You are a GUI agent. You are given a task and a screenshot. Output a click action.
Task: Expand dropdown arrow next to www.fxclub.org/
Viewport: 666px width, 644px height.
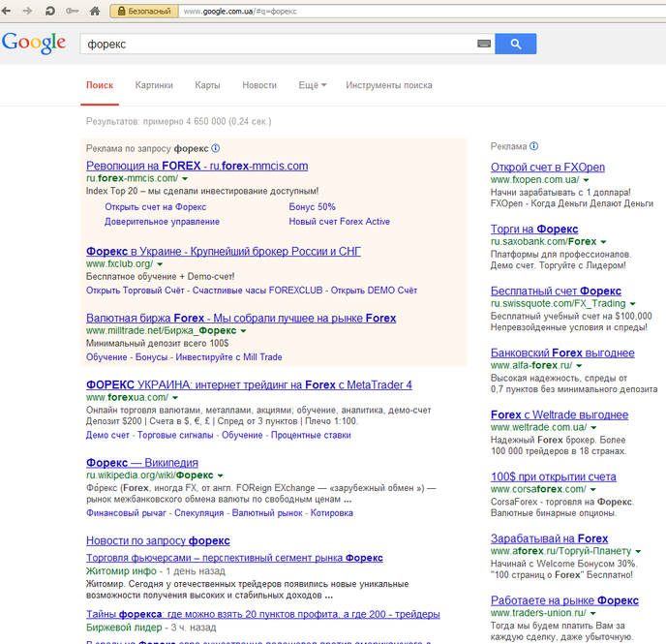click(160, 264)
